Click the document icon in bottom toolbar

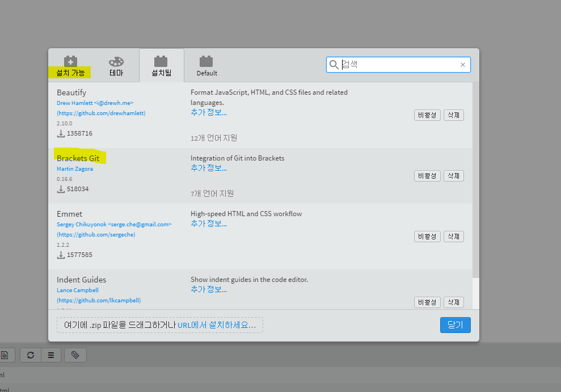click(5, 355)
